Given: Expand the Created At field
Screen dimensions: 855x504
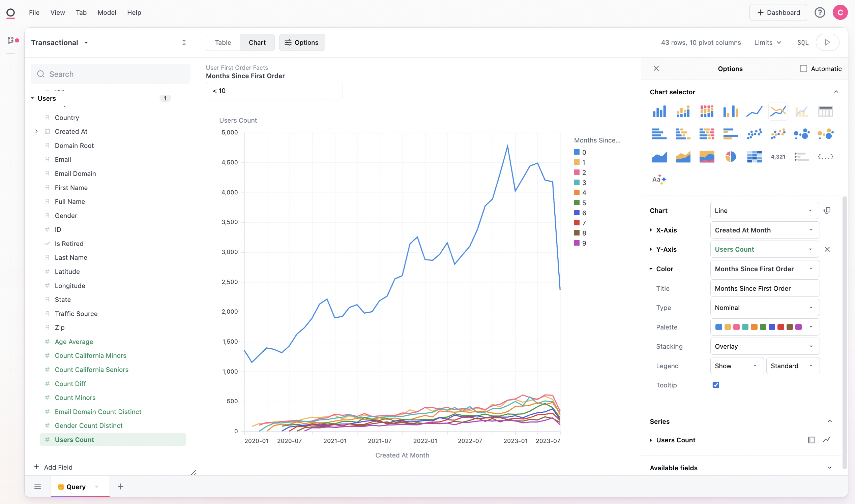Looking at the screenshot, I should (36, 131).
